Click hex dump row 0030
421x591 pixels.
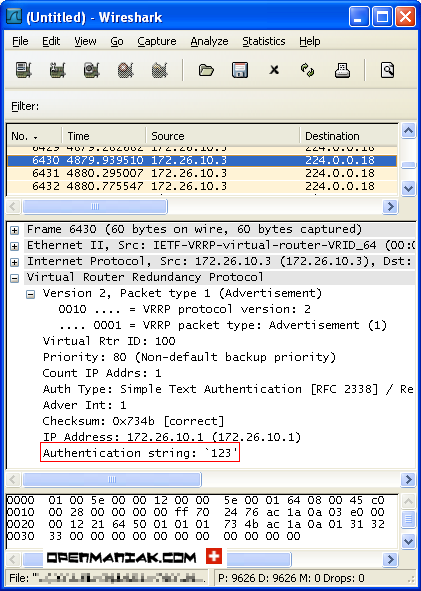click(x=154, y=536)
